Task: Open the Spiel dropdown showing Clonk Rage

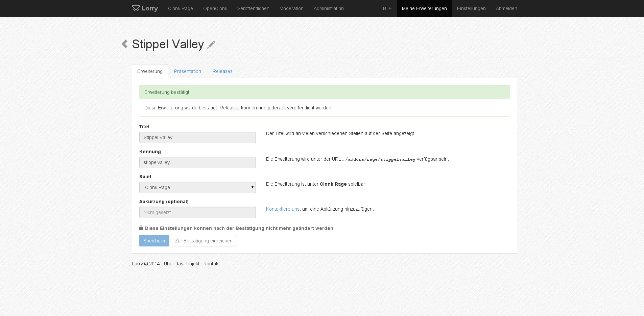Action: (197, 187)
